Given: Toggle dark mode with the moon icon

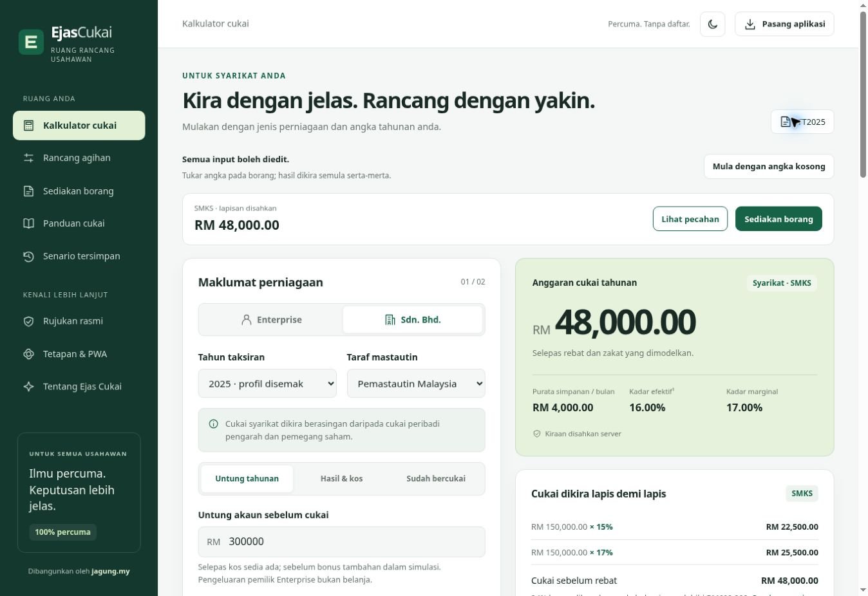Looking at the screenshot, I should (x=713, y=24).
